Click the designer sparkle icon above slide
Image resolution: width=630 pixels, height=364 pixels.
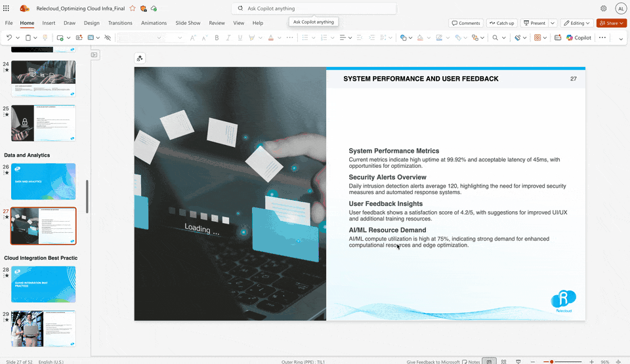coord(139,58)
